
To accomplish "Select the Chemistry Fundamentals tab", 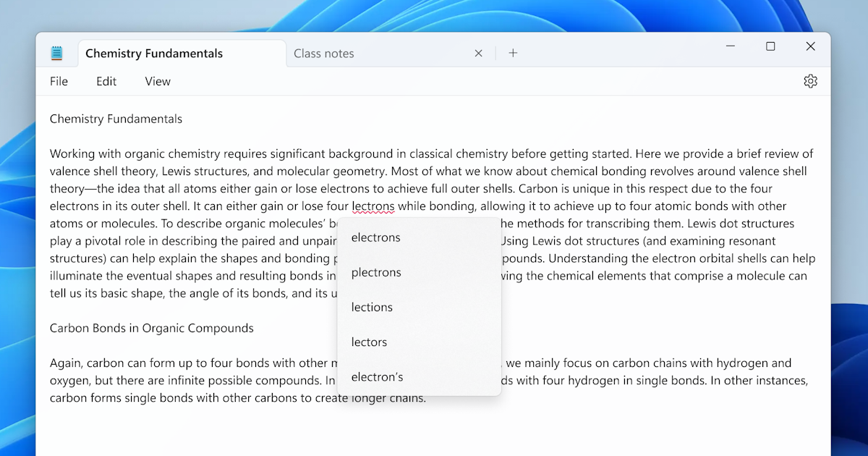I will pyautogui.click(x=153, y=53).
